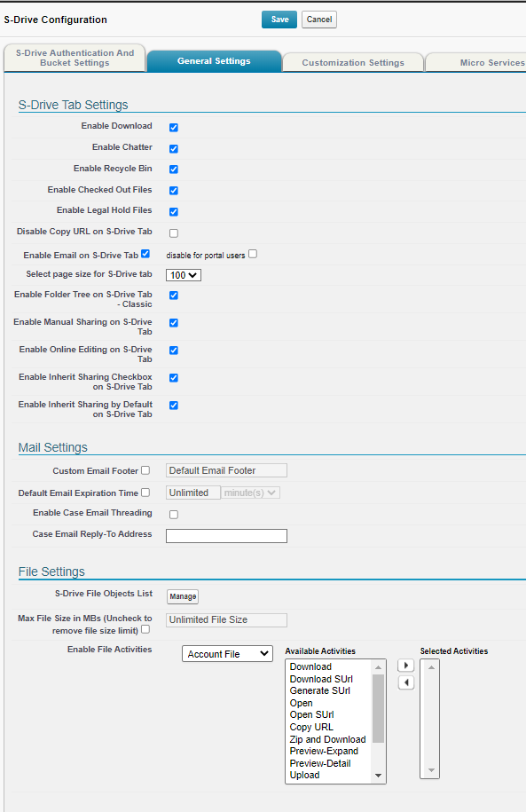Remove activity using left arrow button
526x812 pixels.
[406, 682]
